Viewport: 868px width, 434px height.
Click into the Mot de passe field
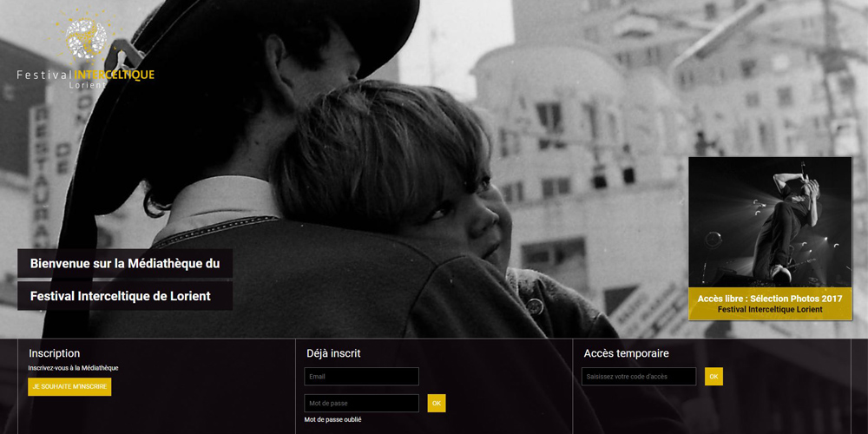[361, 404]
